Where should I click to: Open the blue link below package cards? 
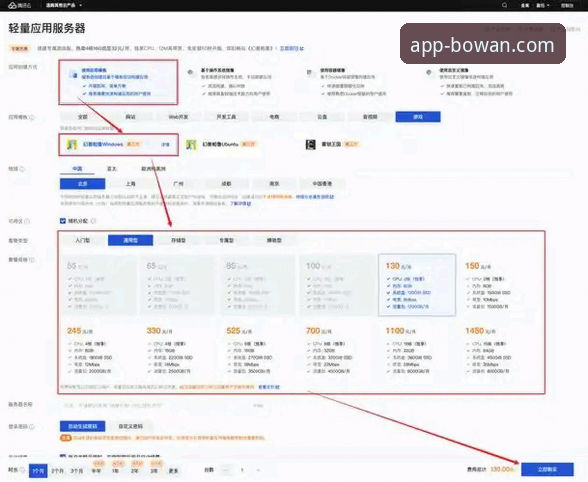pyautogui.click(x=269, y=387)
